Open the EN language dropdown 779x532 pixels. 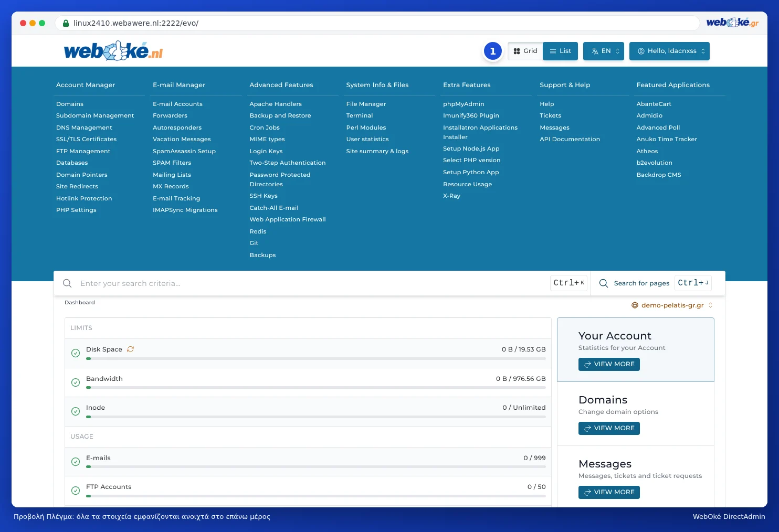(x=604, y=51)
